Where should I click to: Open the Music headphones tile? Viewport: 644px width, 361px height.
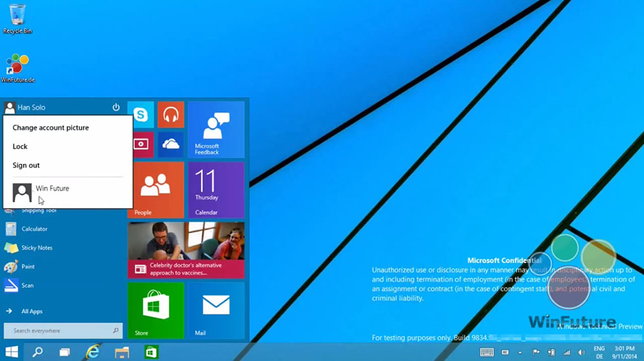(171, 115)
